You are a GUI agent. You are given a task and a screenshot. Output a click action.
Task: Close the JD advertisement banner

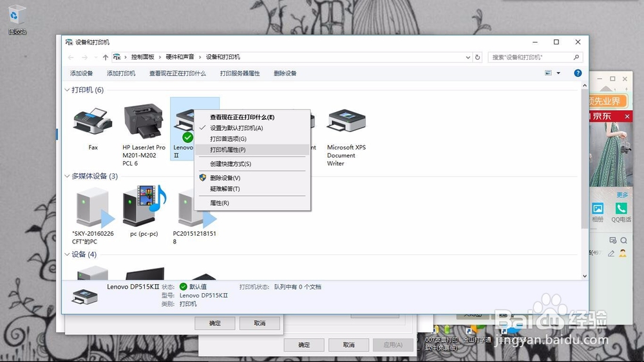[627, 117]
